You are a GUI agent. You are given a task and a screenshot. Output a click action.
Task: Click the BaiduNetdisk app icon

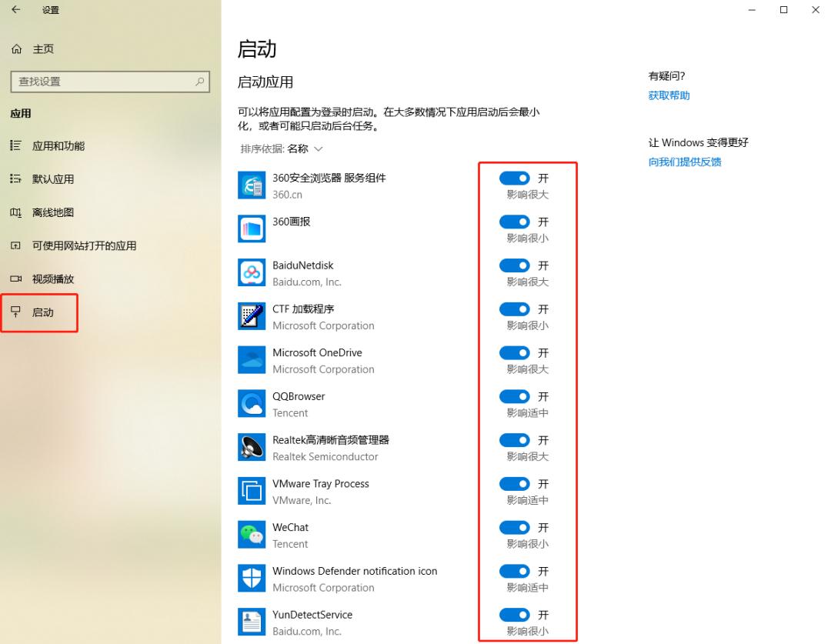coord(251,272)
